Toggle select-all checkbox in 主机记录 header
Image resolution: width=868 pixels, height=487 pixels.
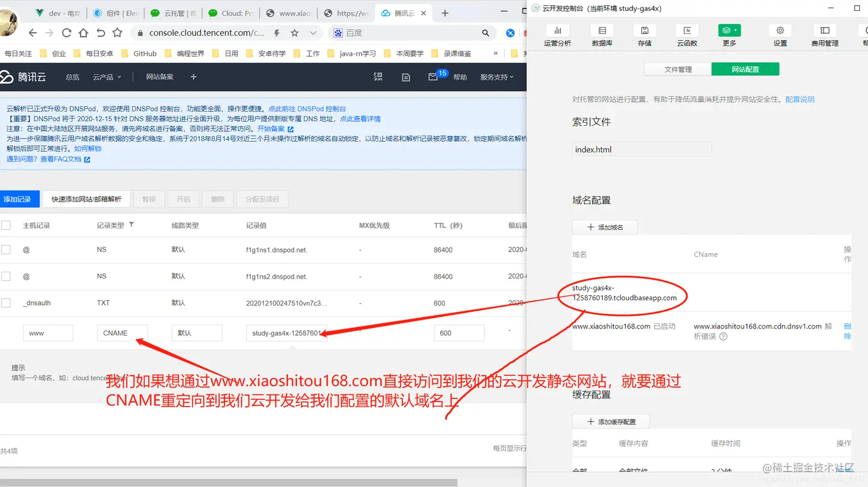pos(6,225)
